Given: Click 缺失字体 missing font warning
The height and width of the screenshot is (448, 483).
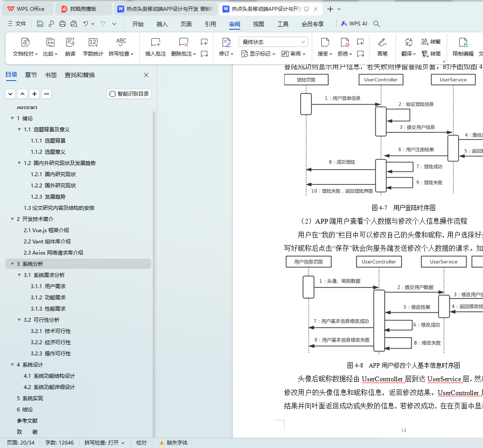Looking at the screenshot, I should coord(173,442).
